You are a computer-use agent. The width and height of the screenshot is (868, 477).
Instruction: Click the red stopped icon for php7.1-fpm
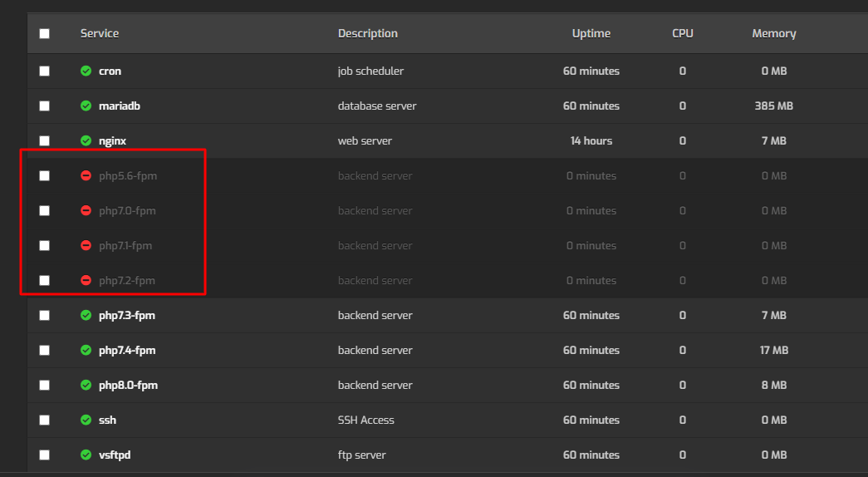click(x=86, y=245)
